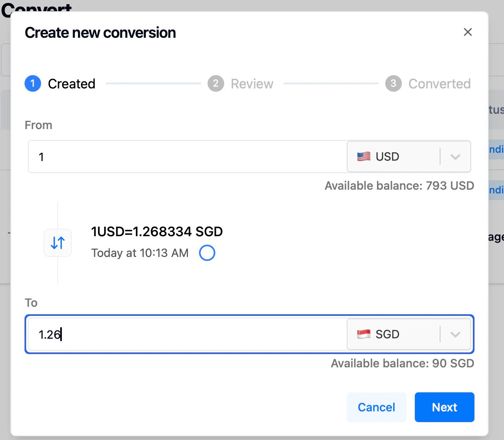
Task: Select the Converted step label
Action: 440,83
